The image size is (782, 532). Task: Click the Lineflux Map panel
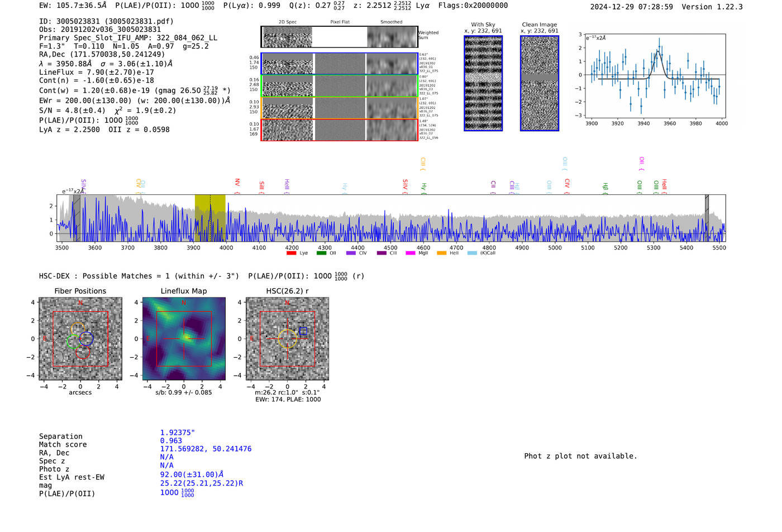click(x=184, y=339)
